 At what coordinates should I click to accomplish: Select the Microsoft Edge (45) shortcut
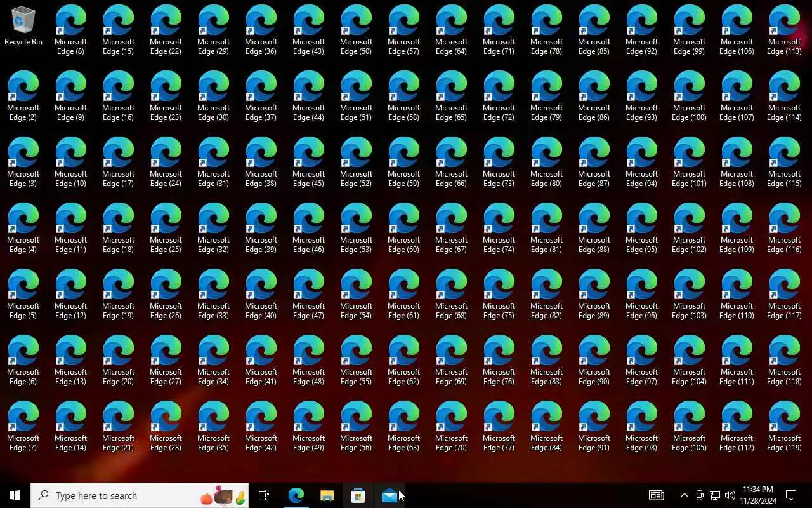click(x=309, y=163)
